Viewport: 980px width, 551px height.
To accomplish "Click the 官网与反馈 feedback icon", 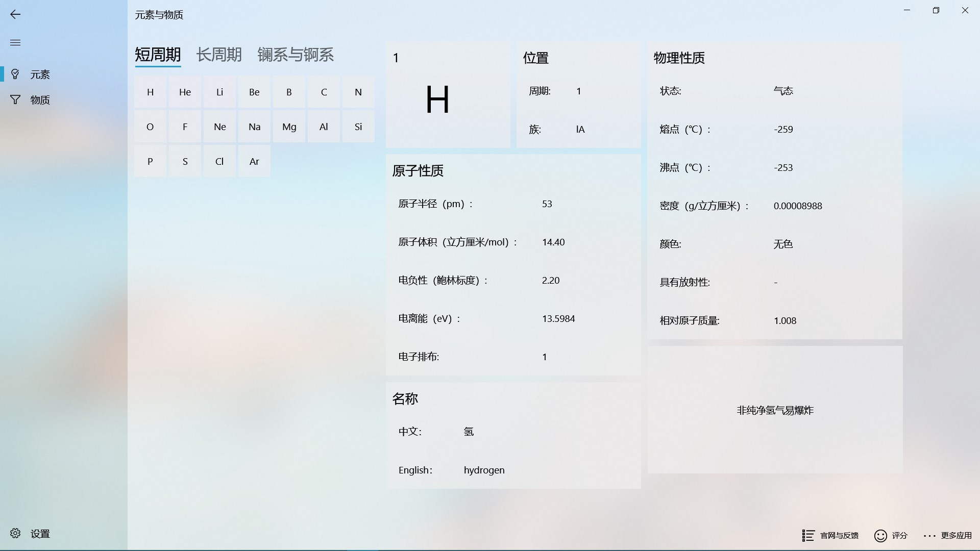I will click(x=808, y=535).
